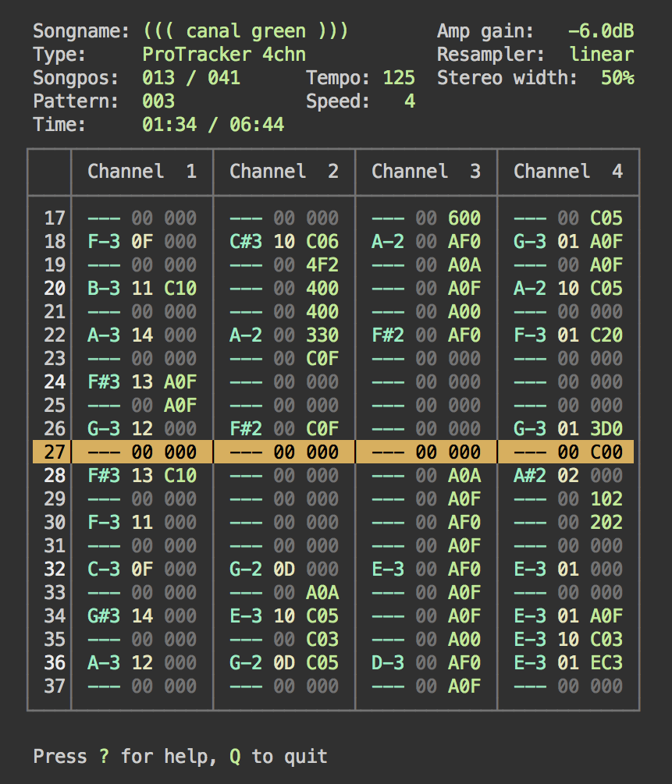Click the "Stereo width:" label

pyautogui.click(x=507, y=78)
